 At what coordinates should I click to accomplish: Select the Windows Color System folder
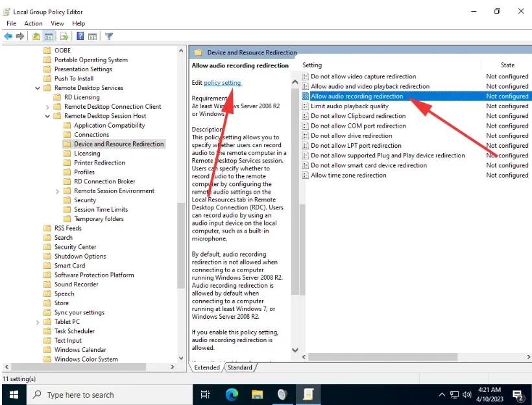pos(86,359)
